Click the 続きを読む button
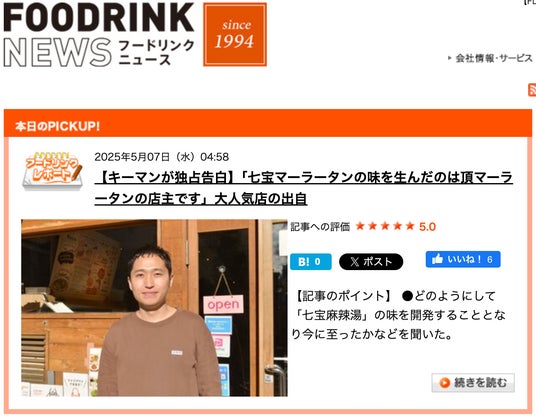This screenshot has height=417, width=536. coord(473,382)
